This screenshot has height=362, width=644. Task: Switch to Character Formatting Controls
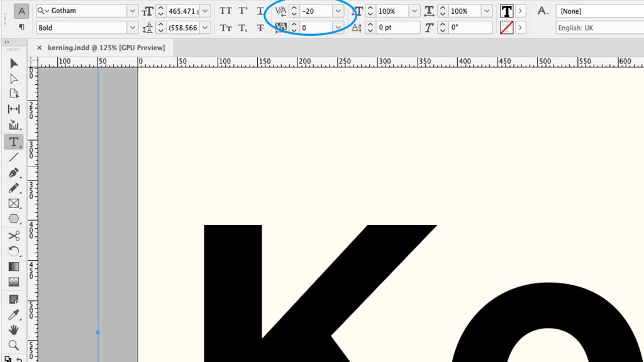(x=21, y=11)
